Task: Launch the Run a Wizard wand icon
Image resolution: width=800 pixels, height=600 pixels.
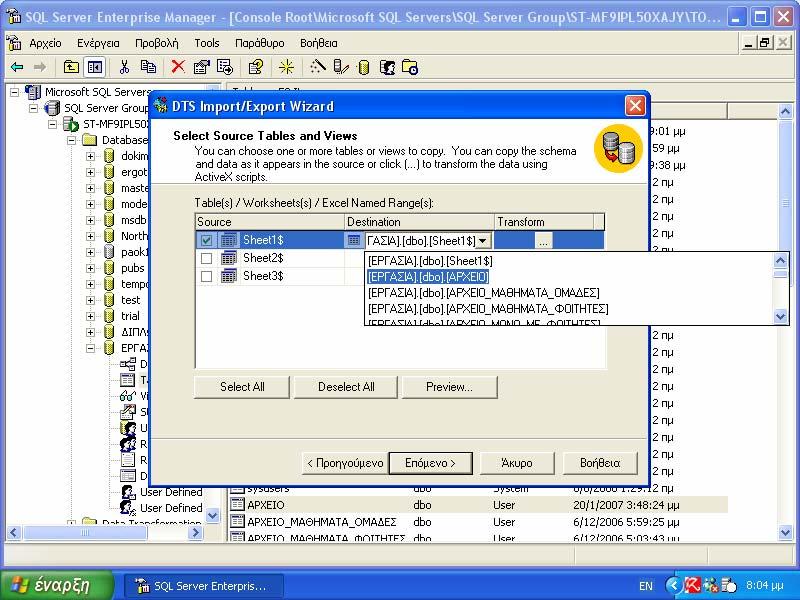Action: point(317,67)
